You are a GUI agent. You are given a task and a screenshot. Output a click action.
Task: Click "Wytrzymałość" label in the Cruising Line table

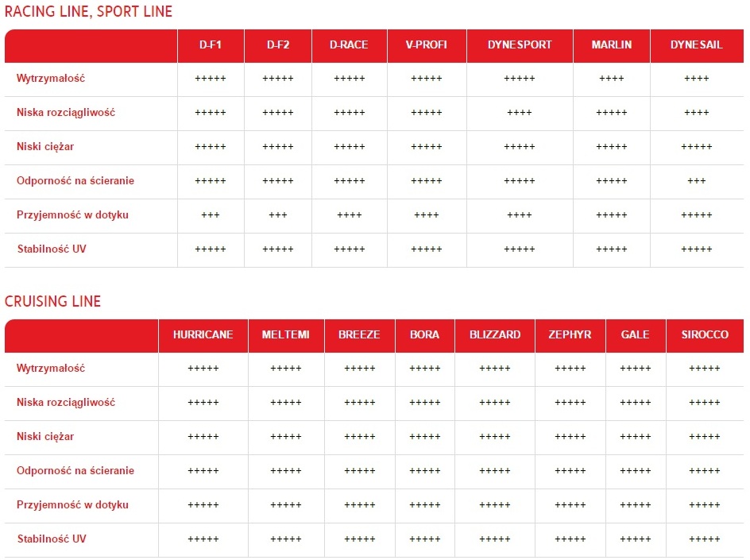[x=51, y=369]
